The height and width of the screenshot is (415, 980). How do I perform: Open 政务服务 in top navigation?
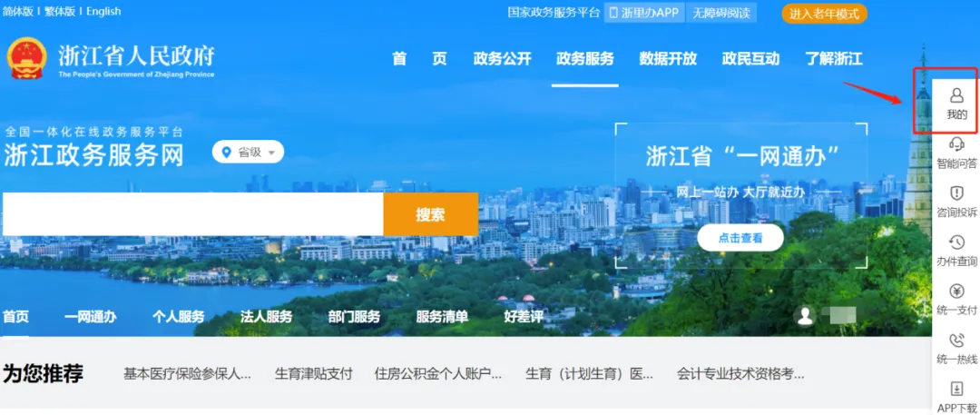(x=585, y=59)
